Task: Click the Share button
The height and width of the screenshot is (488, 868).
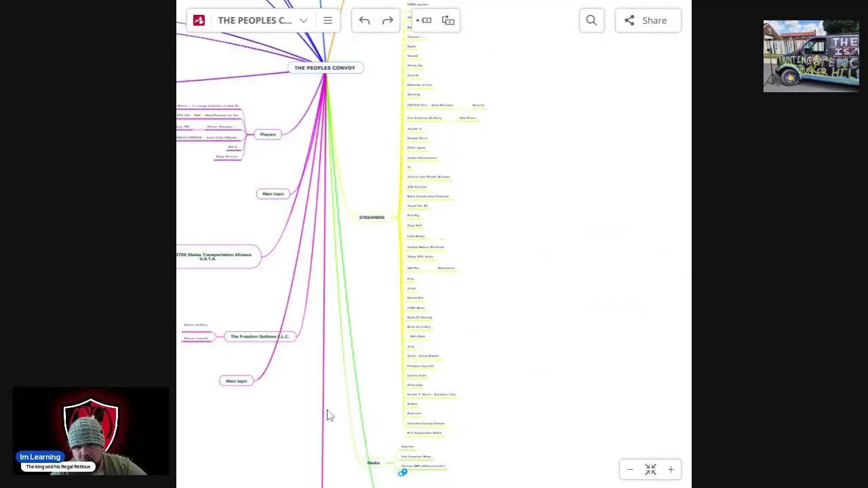Action: click(x=648, y=20)
